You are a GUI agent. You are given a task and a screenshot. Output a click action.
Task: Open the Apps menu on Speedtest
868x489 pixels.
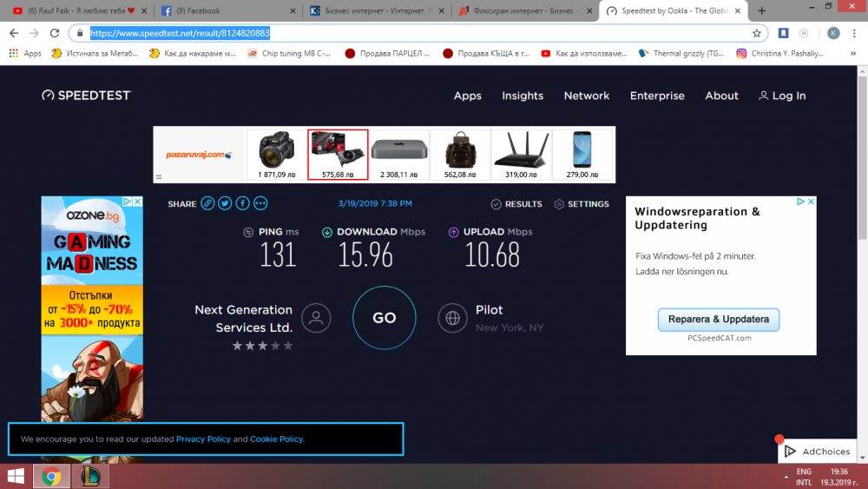coord(468,96)
